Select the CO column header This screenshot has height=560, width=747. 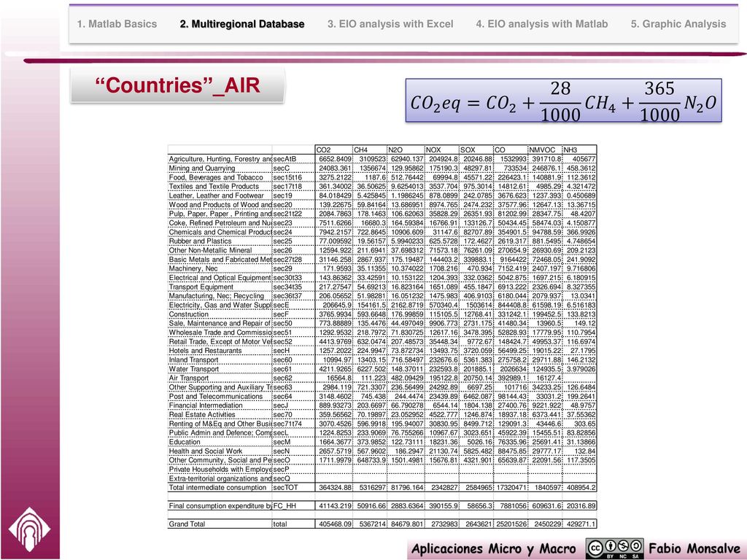point(511,149)
